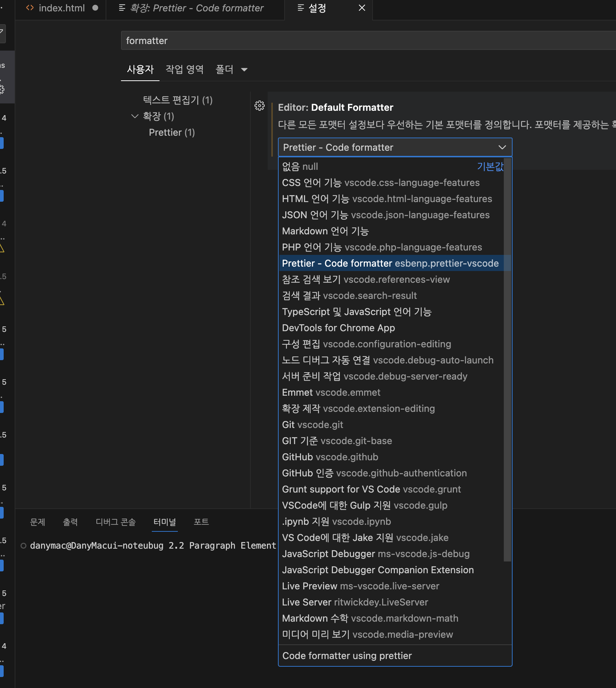
Task: Choose GitHub vscode.github option
Action: click(x=391, y=457)
